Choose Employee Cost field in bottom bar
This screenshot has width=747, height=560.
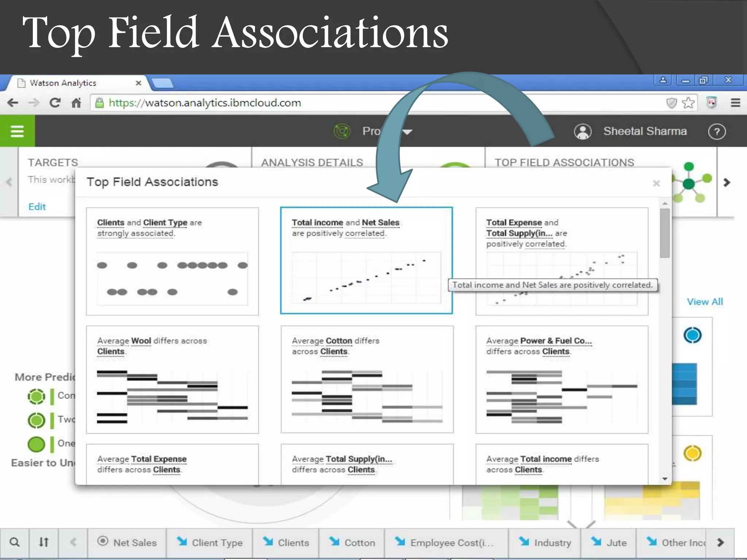pyautogui.click(x=446, y=542)
